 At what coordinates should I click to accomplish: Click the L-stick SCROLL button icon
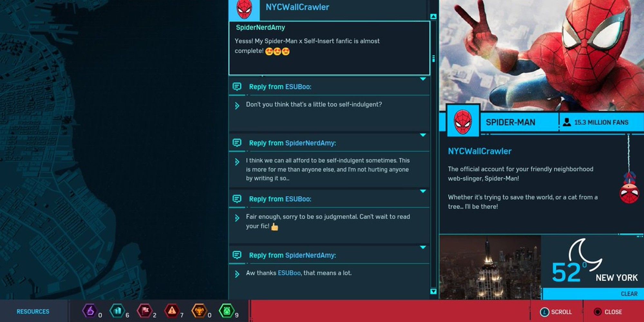[x=544, y=312]
